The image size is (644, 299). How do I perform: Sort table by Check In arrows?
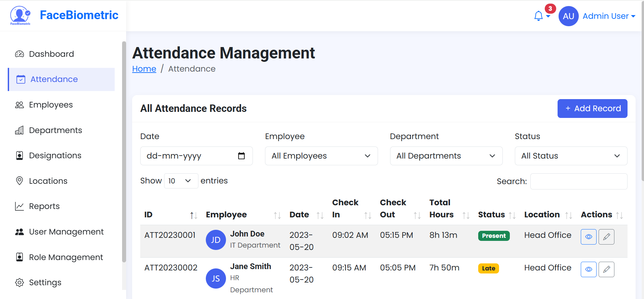pos(368,215)
